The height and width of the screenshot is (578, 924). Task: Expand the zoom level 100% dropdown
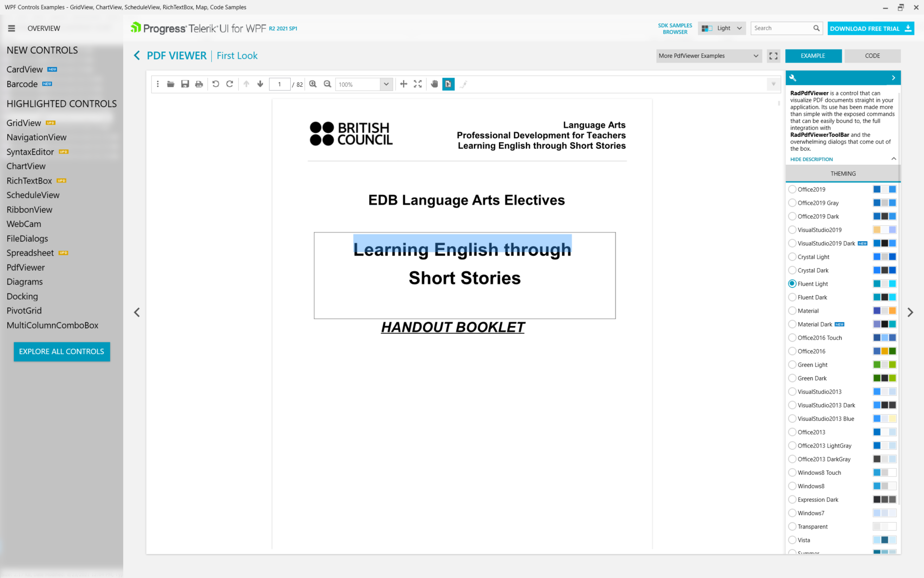coord(386,84)
